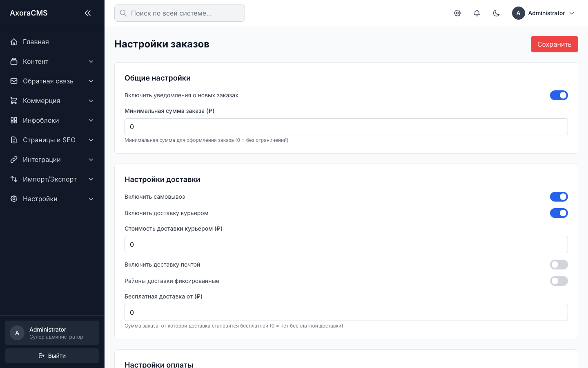Screen dimensions: 588x368
Task: Click the Выйти logout button
Action: (x=52, y=356)
